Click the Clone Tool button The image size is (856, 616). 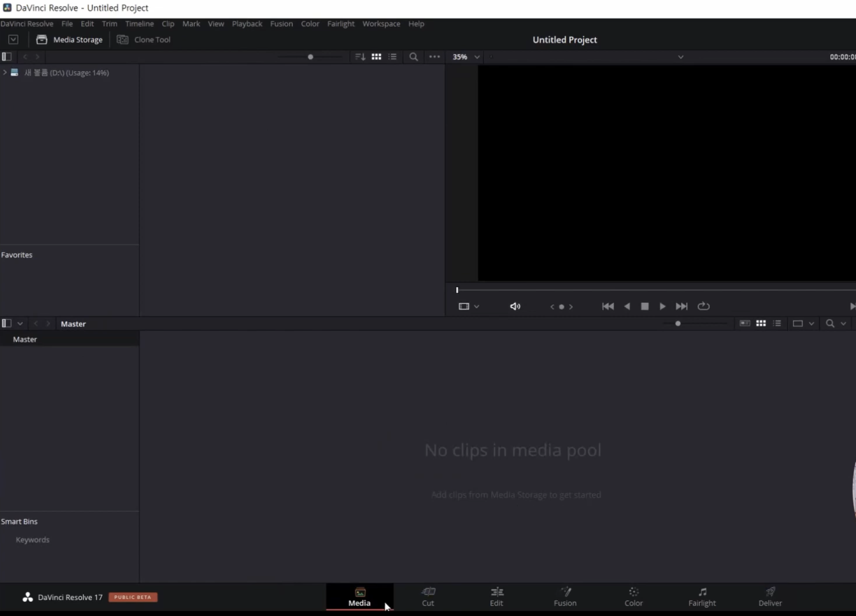pos(144,40)
